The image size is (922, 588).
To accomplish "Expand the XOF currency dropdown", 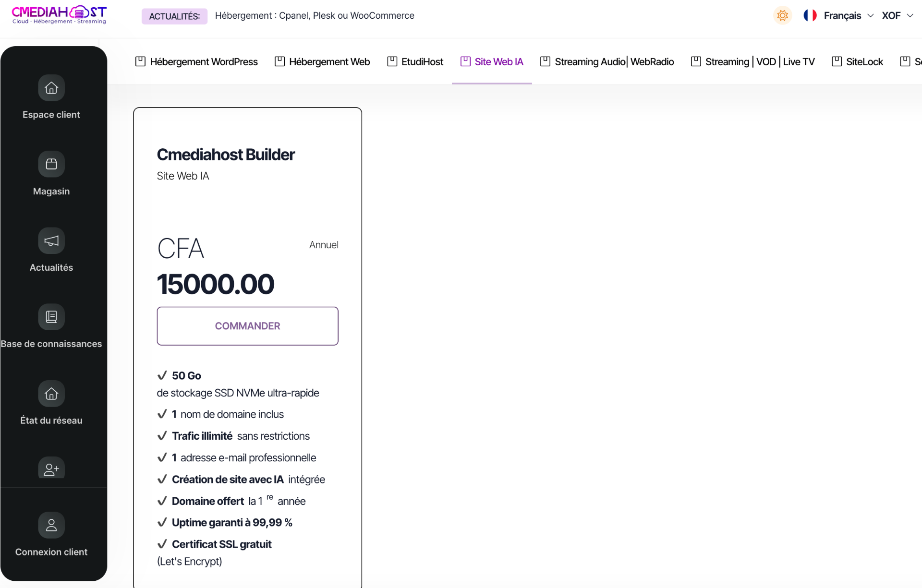I will tap(897, 16).
